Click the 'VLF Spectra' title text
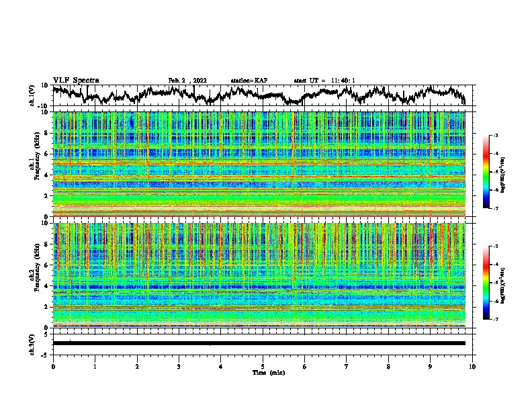Screen dimensions: 532x411 [76, 81]
